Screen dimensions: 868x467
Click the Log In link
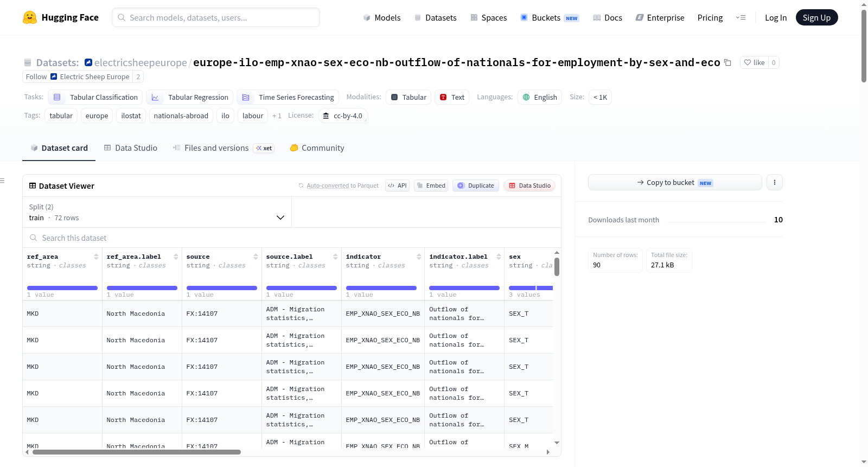[x=776, y=17]
